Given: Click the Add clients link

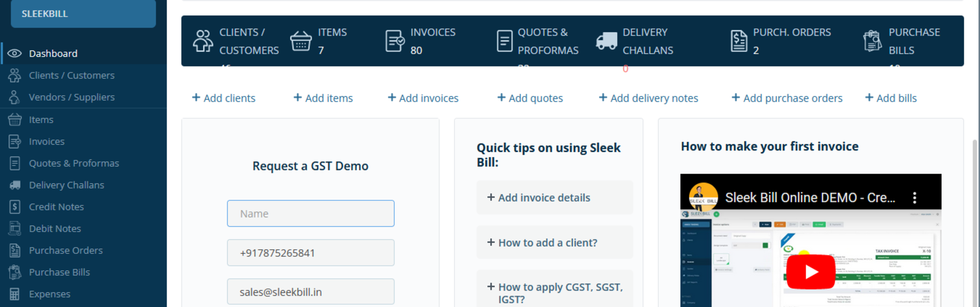Looking at the screenshot, I should 224,98.
